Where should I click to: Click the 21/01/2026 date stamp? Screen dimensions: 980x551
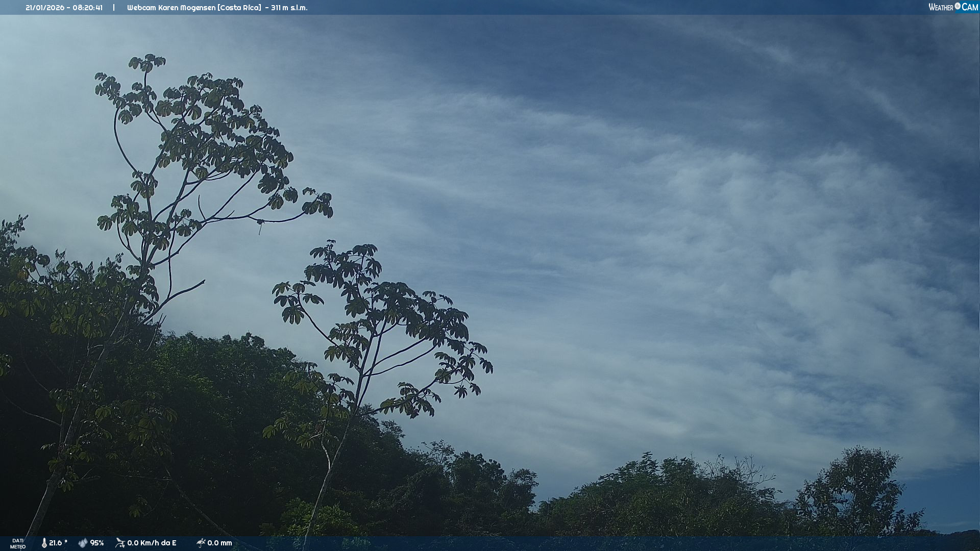coord(44,8)
